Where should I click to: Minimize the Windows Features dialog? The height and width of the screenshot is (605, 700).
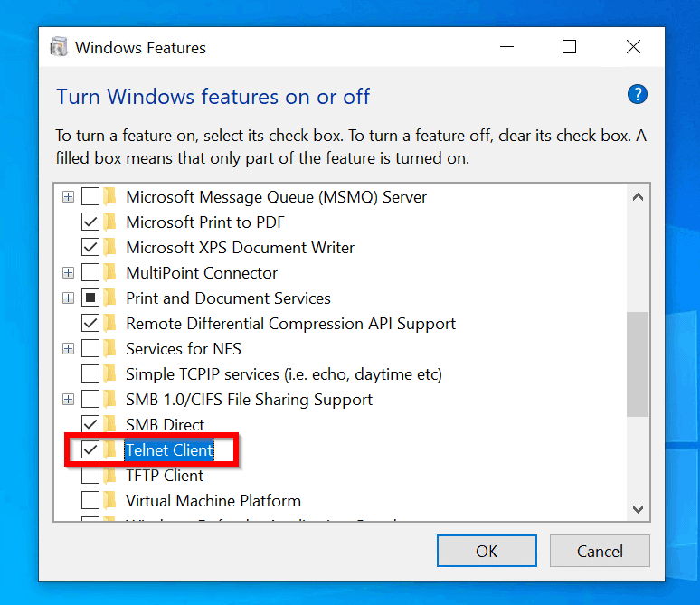506,46
